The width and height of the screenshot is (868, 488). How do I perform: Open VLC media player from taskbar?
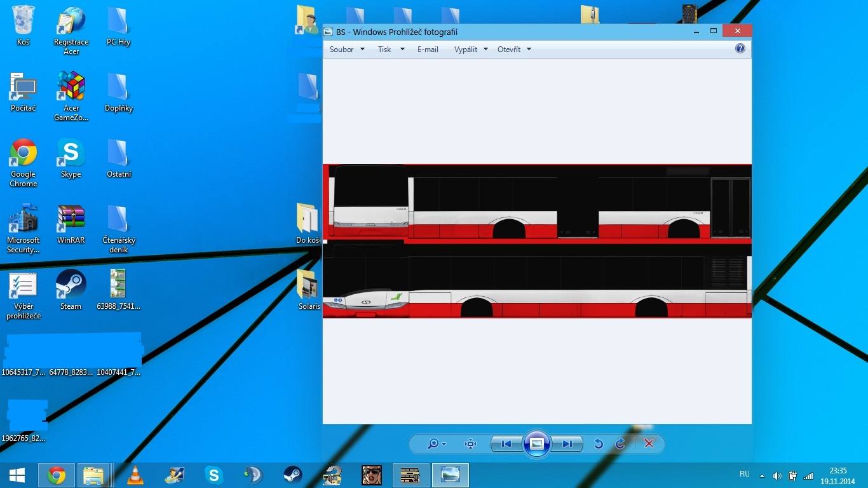pyautogui.click(x=135, y=475)
